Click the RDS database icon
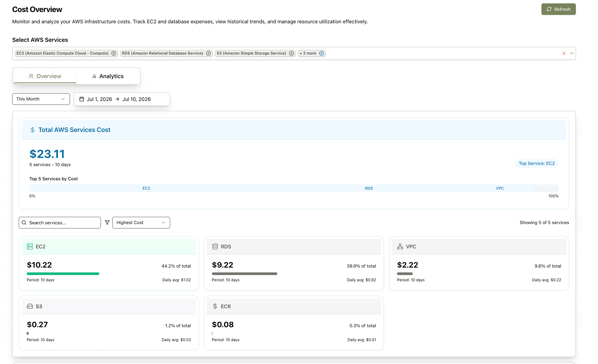This screenshot has width=598, height=364. click(215, 247)
